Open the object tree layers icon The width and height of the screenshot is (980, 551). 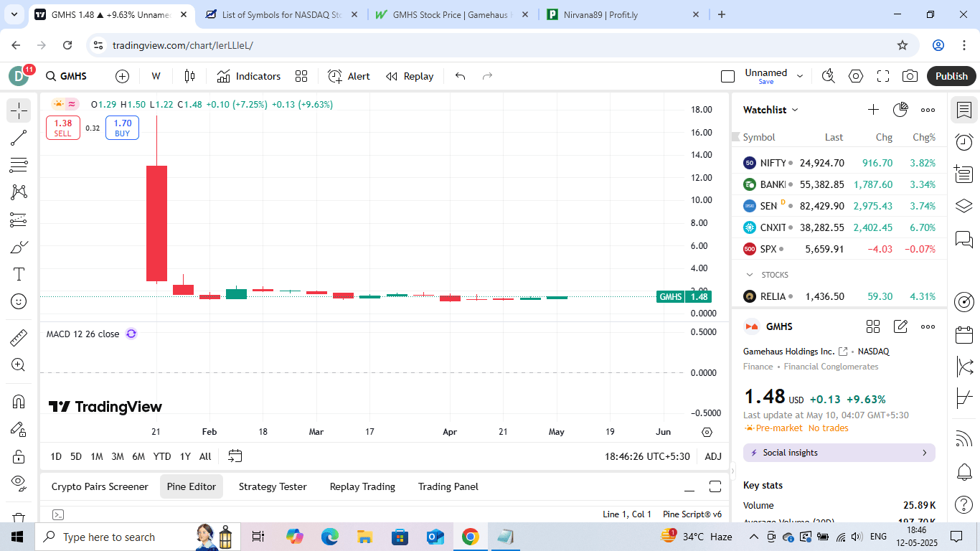click(x=964, y=206)
